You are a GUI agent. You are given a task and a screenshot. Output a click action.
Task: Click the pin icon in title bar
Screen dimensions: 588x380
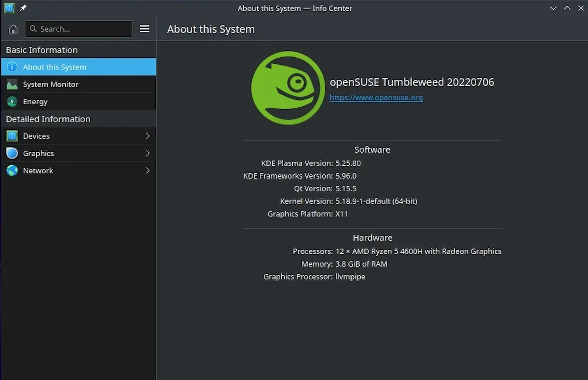[x=23, y=8]
